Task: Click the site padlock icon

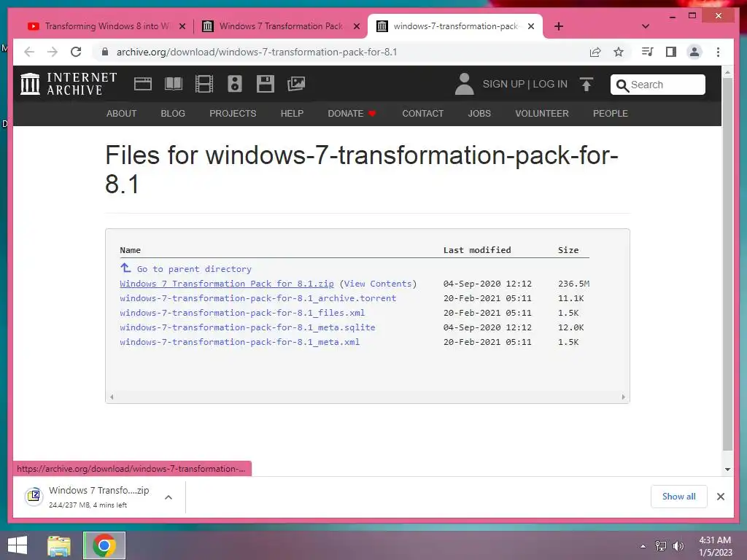Action: (x=105, y=52)
